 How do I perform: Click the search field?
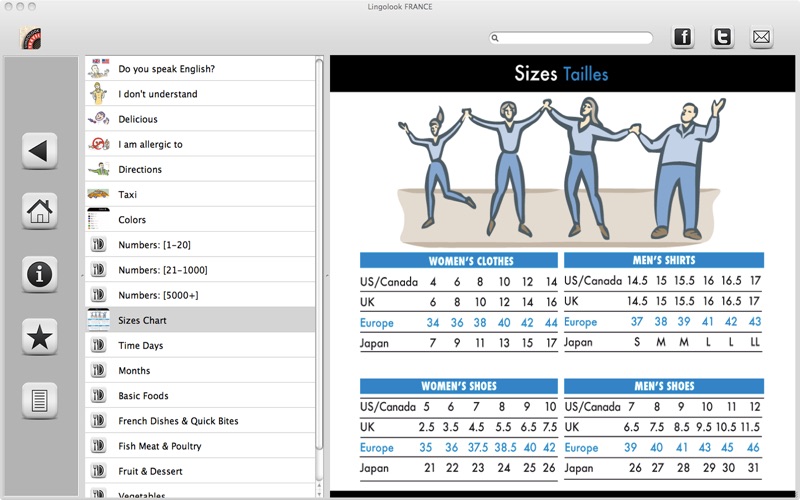(571, 38)
